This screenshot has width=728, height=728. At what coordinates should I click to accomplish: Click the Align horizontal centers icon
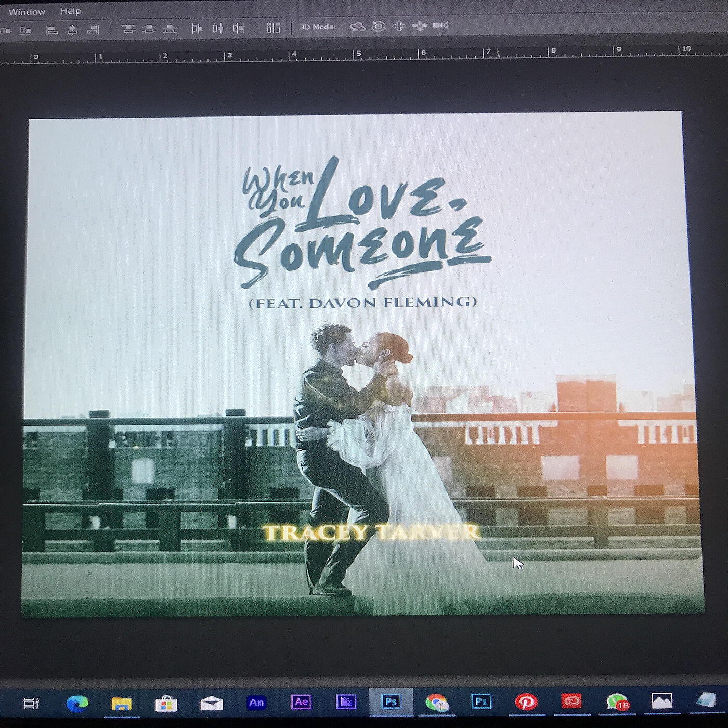pyautogui.click(x=72, y=30)
